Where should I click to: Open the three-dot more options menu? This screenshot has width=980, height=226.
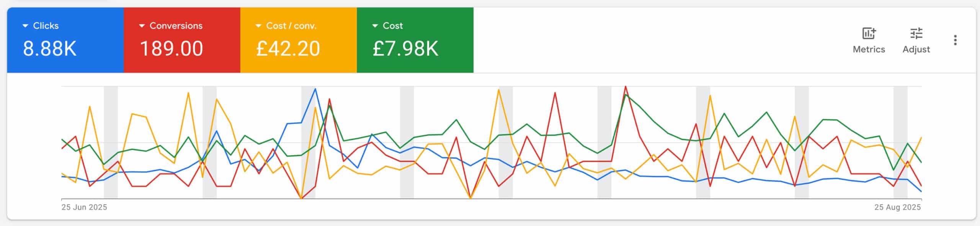[x=955, y=40]
